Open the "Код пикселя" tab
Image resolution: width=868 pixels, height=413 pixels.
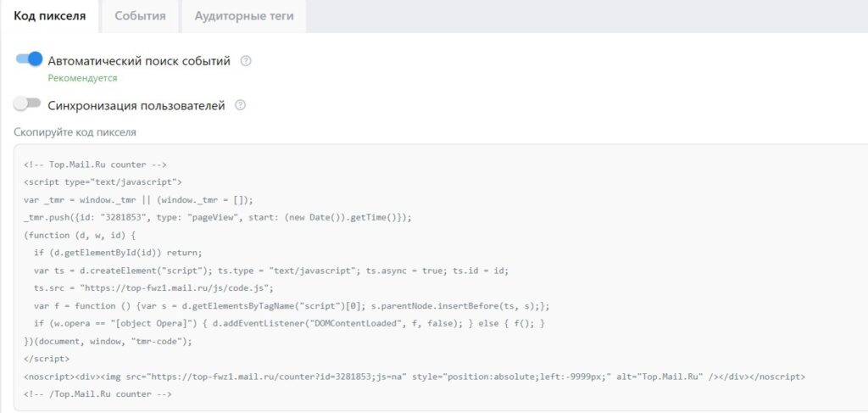coord(50,16)
